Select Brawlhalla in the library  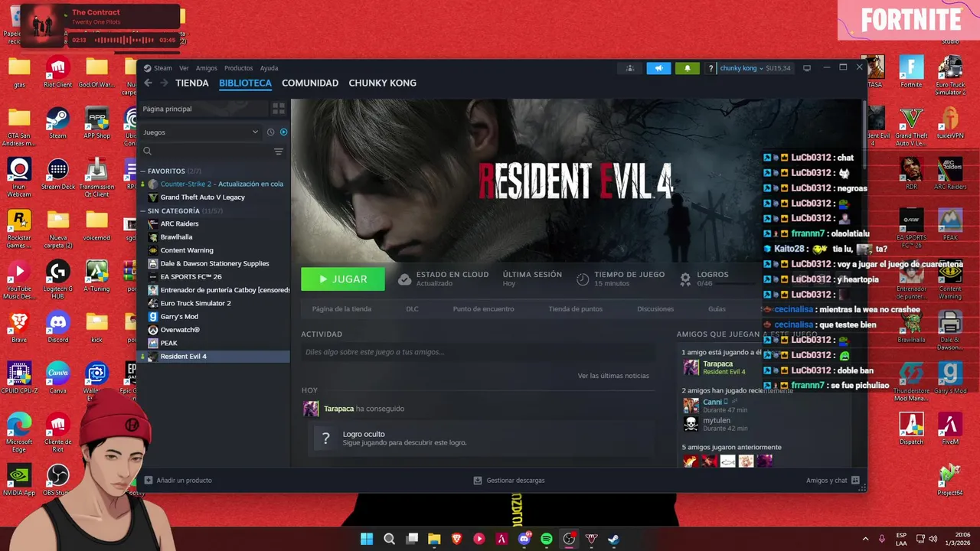pyautogui.click(x=214, y=237)
